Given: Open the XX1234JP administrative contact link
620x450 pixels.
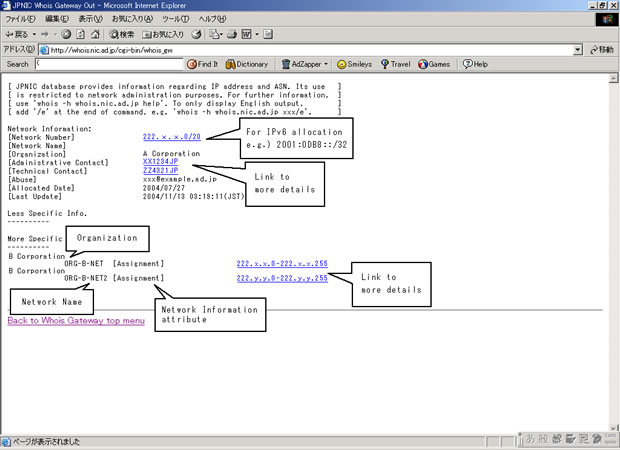Looking at the screenshot, I should click(x=161, y=162).
